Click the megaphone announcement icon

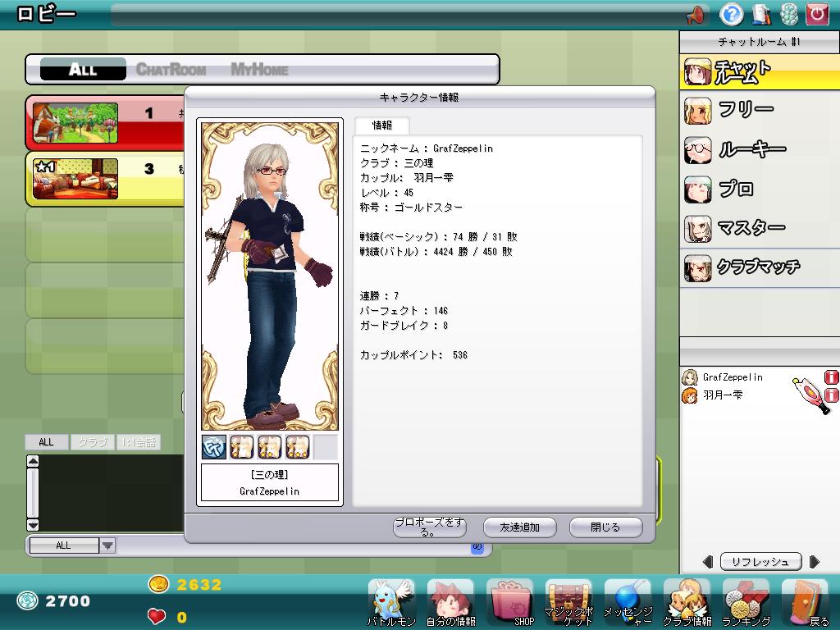pos(696,15)
